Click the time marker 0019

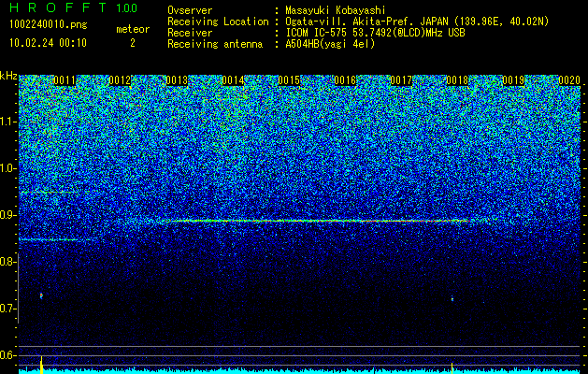513,80
